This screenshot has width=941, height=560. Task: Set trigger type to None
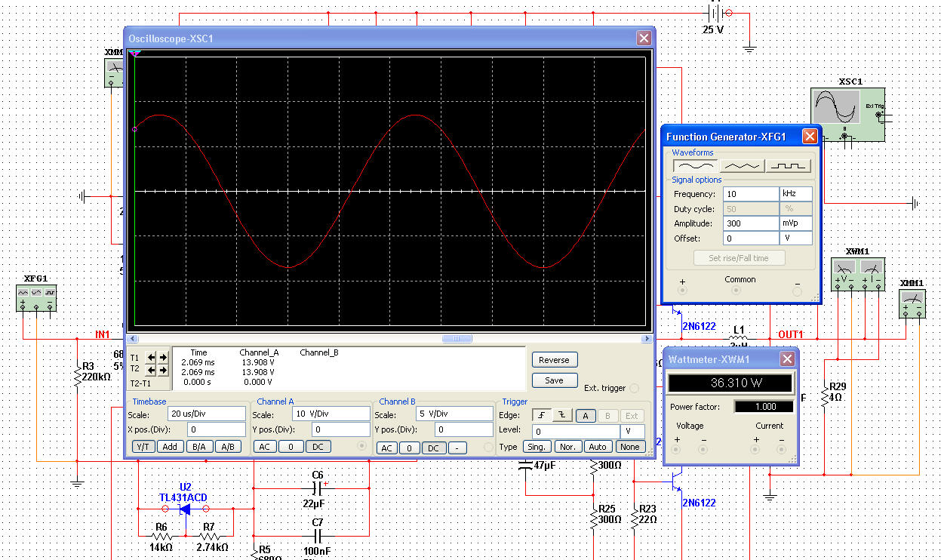[x=629, y=447]
